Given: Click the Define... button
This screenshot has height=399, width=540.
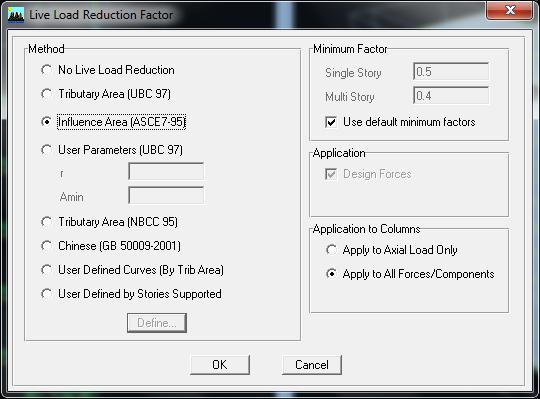Looking at the screenshot, I should point(157,323).
